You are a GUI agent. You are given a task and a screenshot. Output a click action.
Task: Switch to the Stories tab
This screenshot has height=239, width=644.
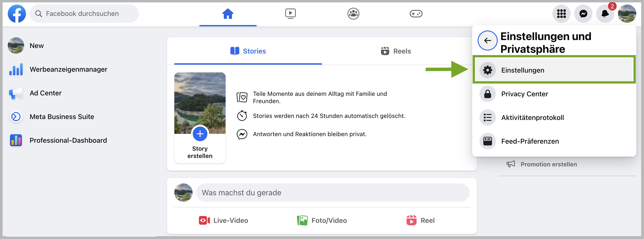(x=248, y=51)
